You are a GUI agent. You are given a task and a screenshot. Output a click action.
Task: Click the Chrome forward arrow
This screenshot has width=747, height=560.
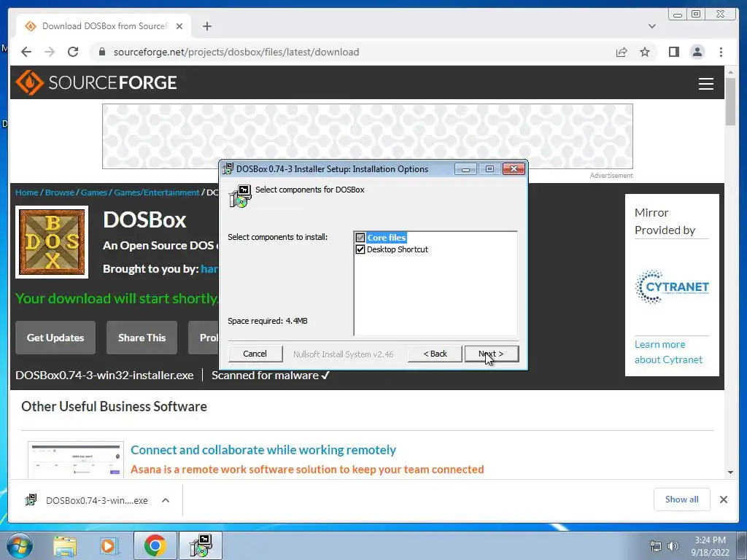tap(50, 52)
